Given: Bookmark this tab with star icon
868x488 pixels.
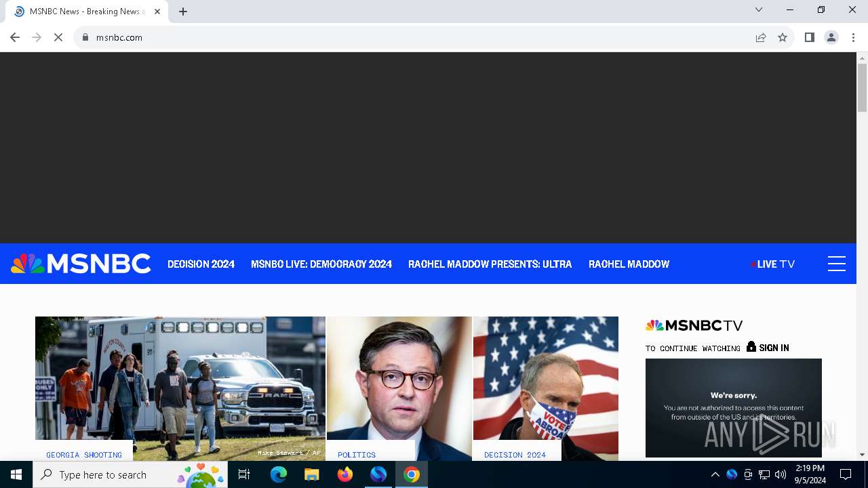Looking at the screenshot, I should (x=783, y=37).
